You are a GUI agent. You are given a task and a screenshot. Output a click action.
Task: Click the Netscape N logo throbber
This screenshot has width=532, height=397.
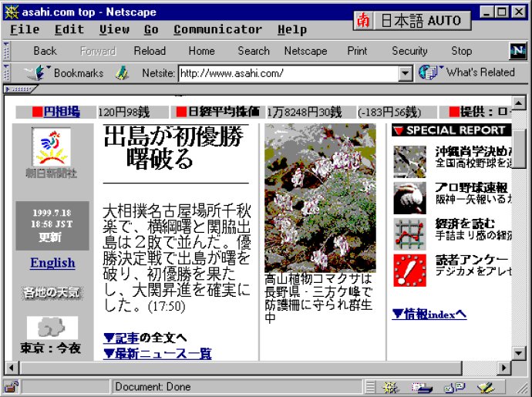click(518, 51)
